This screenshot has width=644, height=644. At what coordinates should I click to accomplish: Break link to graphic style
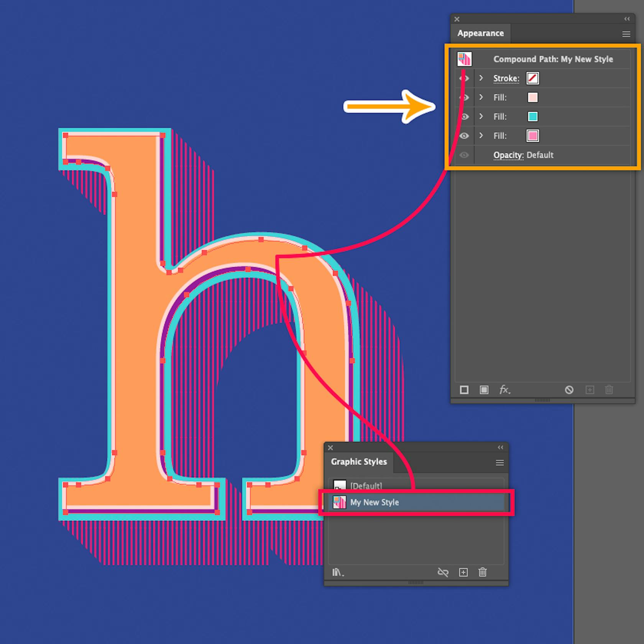pyautogui.click(x=444, y=573)
